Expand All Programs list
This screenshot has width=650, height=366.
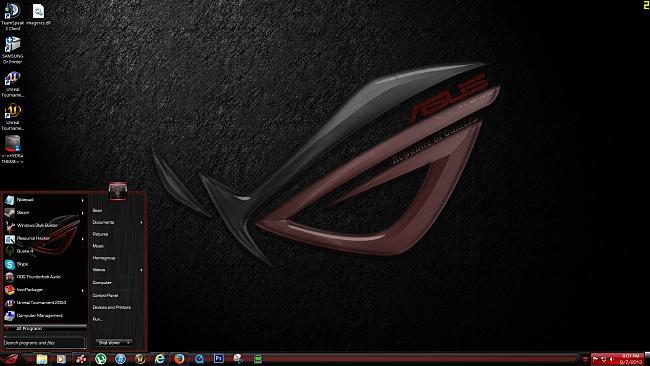(44, 329)
